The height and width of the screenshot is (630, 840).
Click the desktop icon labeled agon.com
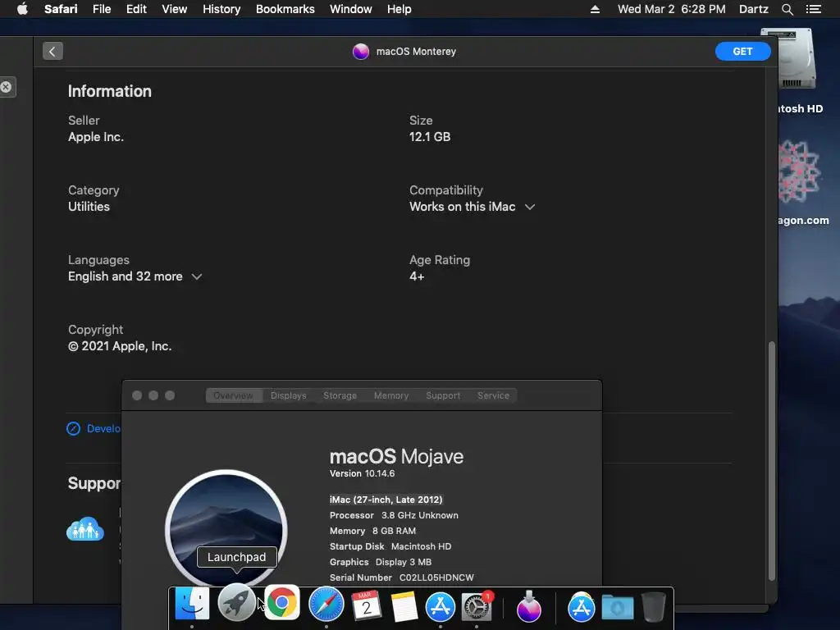tap(799, 171)
